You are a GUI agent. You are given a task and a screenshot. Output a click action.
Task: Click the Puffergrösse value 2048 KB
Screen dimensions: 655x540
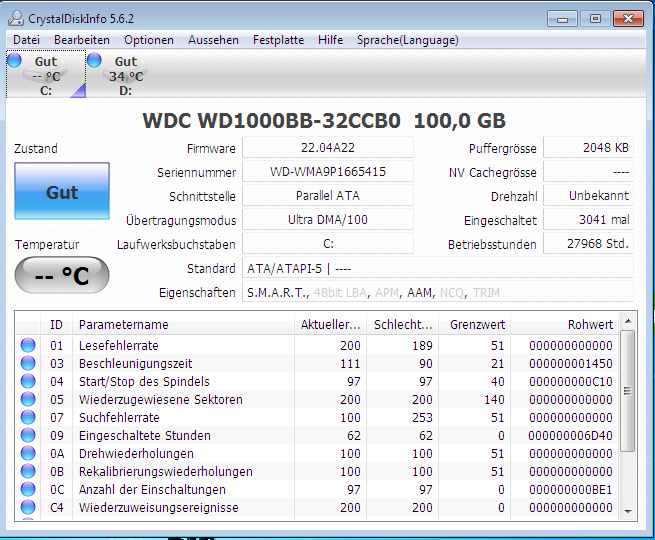588,147
